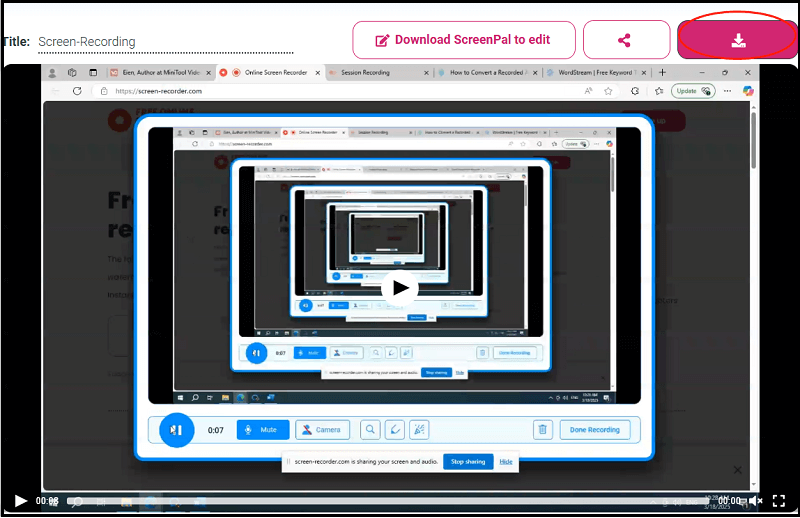Open the browser extensions icon
800x518 pixels.
tap(635, 91)
